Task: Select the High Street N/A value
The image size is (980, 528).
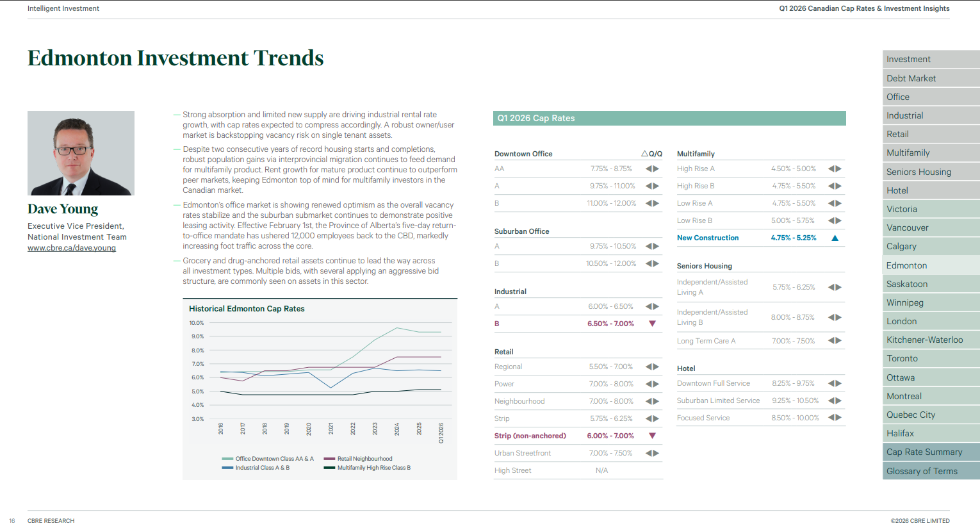Action: point(601,470)
